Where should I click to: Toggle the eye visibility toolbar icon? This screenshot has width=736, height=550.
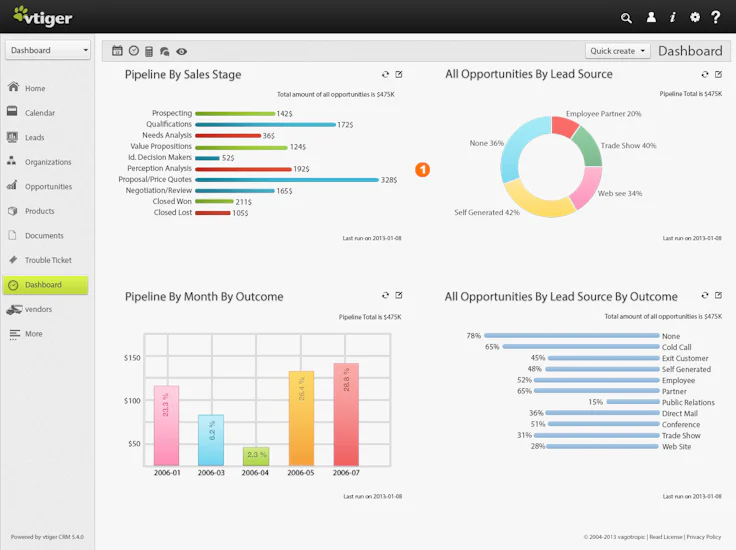tap(182, 52)
